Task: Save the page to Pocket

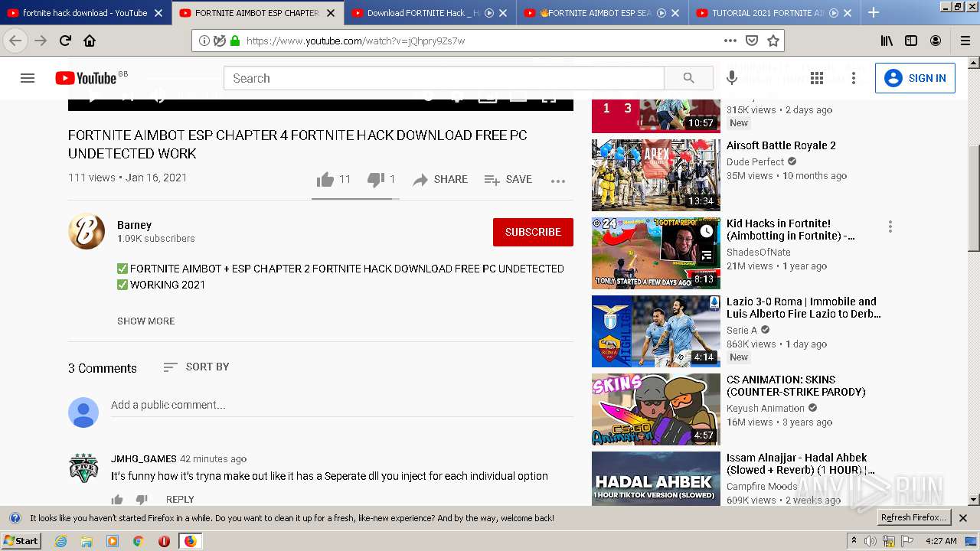Action: (752, 41)
